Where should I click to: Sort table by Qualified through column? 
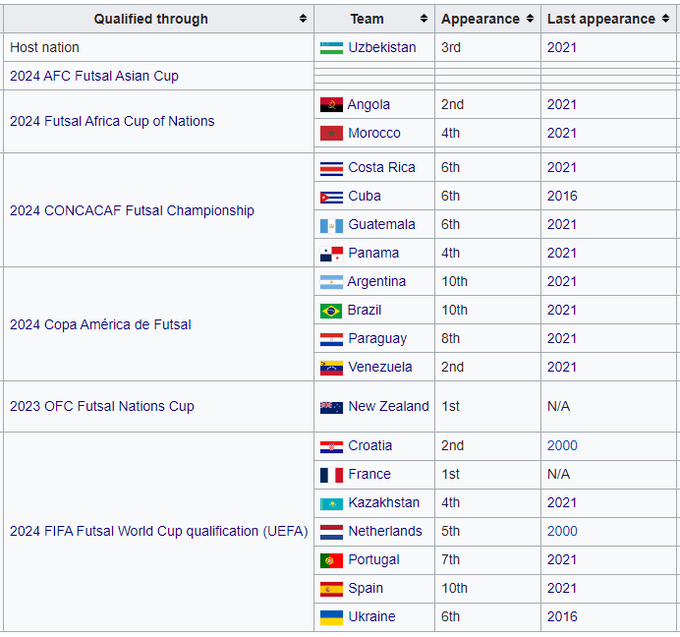(303, 19)
